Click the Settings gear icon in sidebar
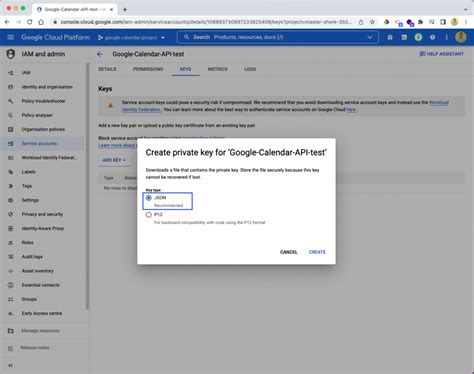Viewport: 474px width, 374px height. pos(11,200)
